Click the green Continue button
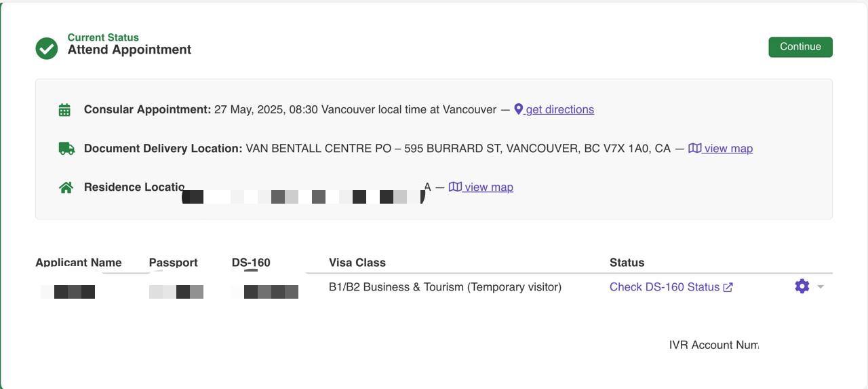This screenshot has width=868, height=389. tap(800, 47)
